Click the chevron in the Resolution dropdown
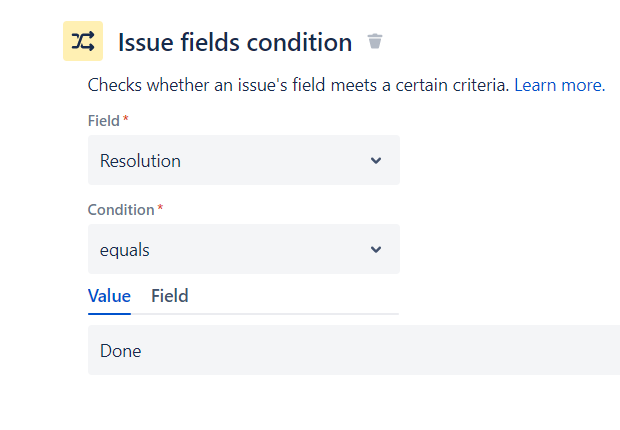Viewport: 620px width, 430px height. coord(376,160)
